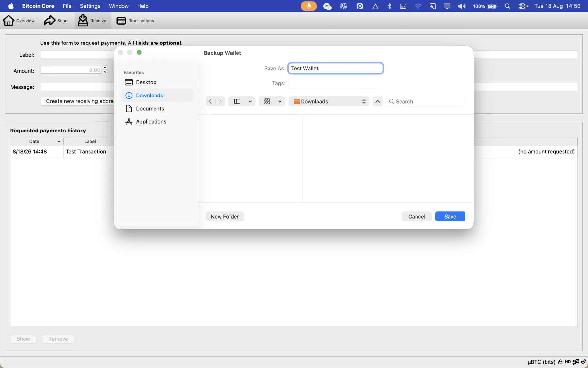Switch file dialog to column view icon
The image size is (588, 368).
237,101
